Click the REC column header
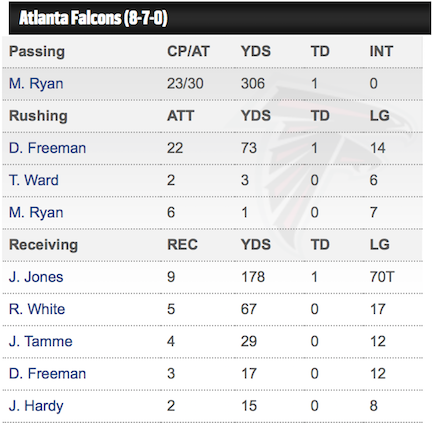This screenshot has width=432, height=423. 182,245
